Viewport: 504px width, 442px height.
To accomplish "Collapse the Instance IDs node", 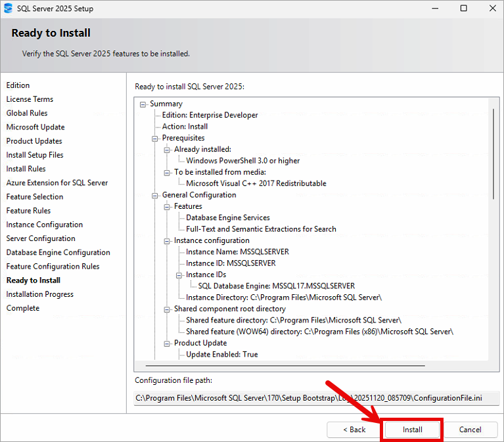I will tap(179, 275).
